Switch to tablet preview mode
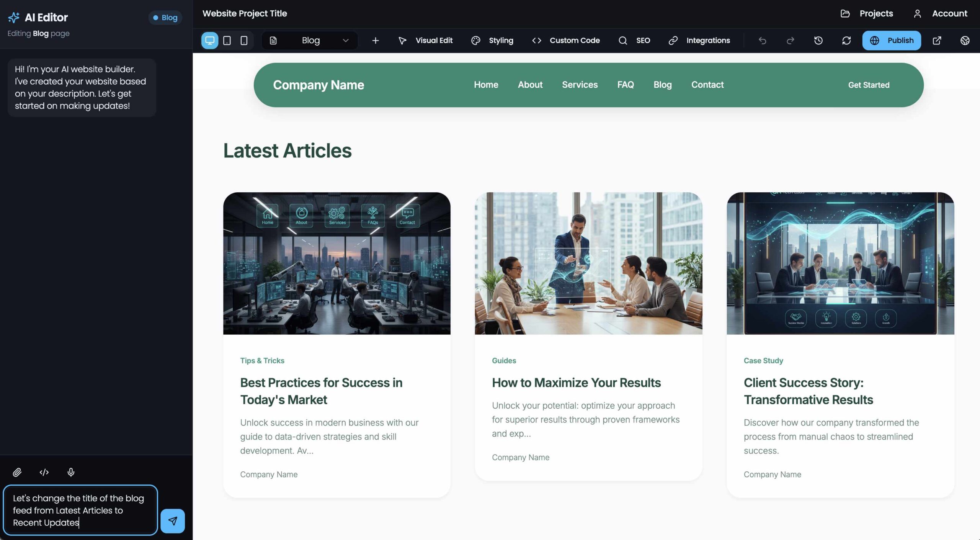Screen dimensions: 980x540 point(227,40)
